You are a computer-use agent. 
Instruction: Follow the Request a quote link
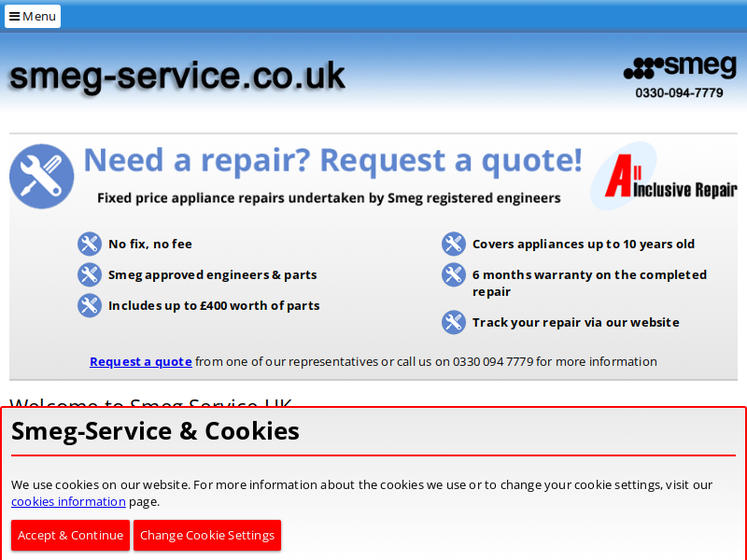[141, 362]
